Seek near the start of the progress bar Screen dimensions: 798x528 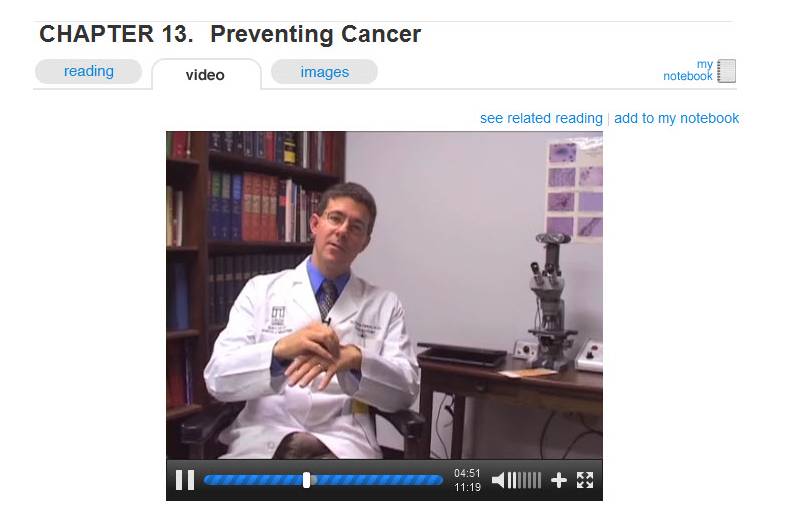coord(211,480)
